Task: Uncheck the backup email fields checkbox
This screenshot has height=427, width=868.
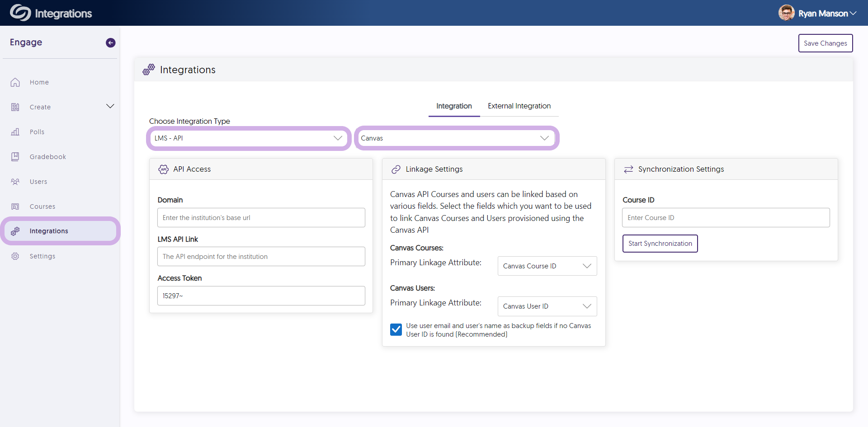Action: pyautogui.click(x=396, y=329)
